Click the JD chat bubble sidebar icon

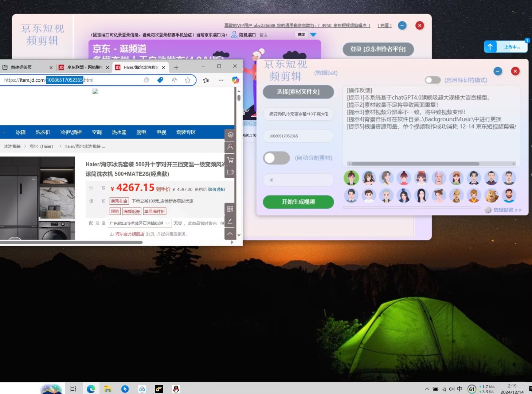tap(230, 135)
